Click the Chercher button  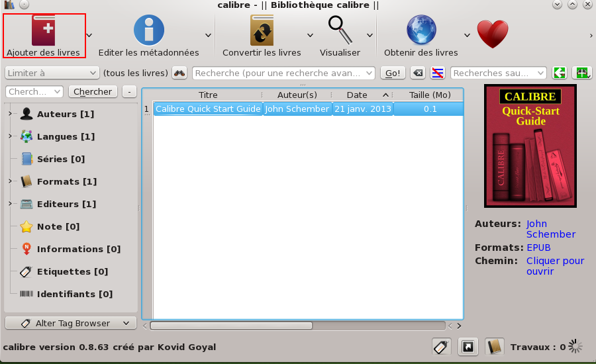click(x=93, y=91)
